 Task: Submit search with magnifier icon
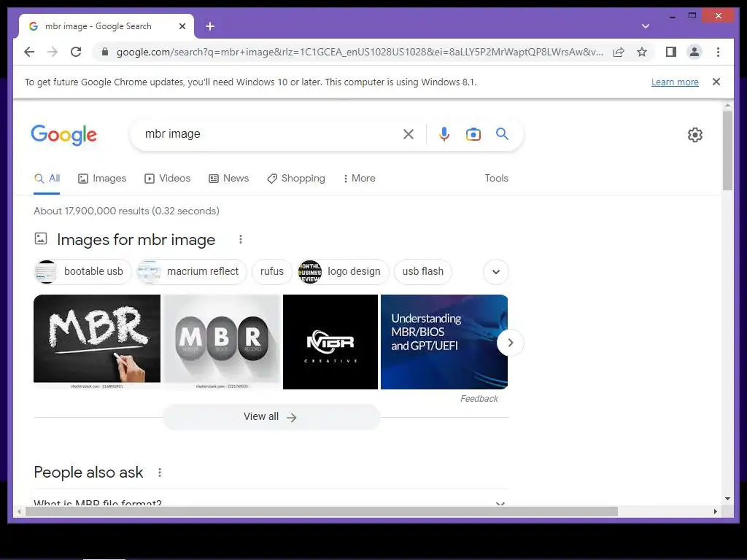tap(502, 134)
